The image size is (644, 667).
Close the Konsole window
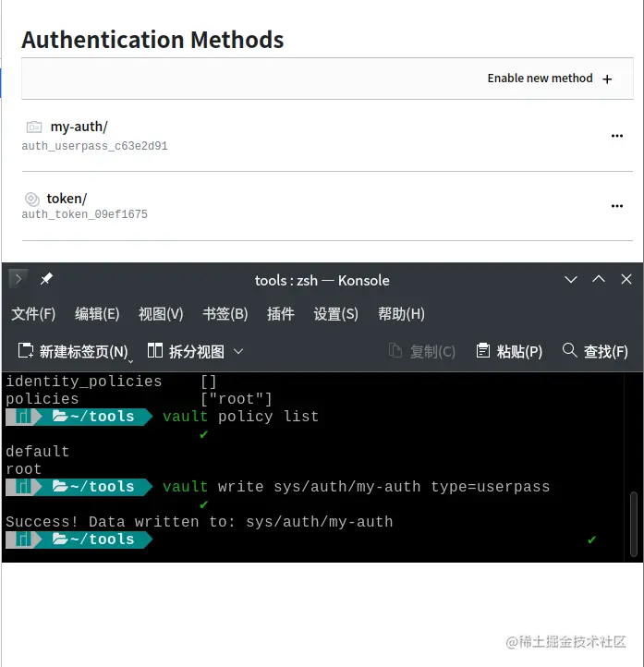point(626,279)
